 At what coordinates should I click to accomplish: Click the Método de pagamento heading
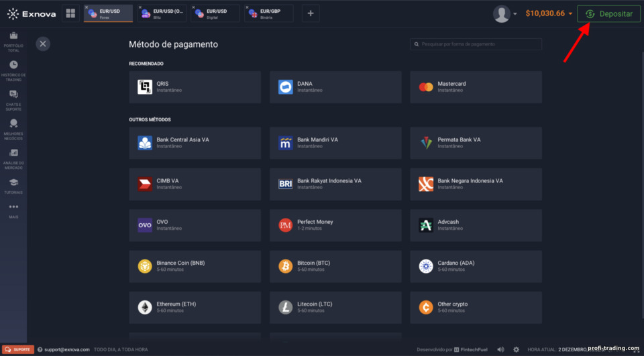click(x=173, y=44)
